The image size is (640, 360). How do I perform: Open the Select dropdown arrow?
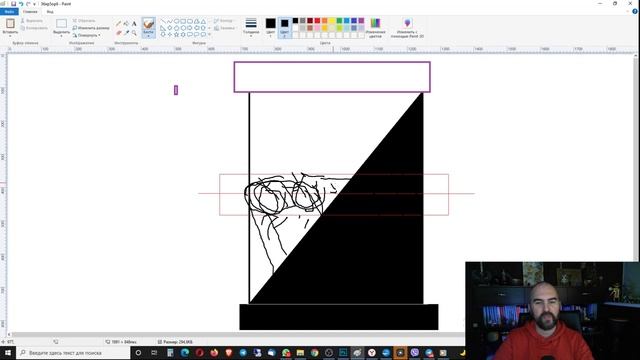coord(62,36)
